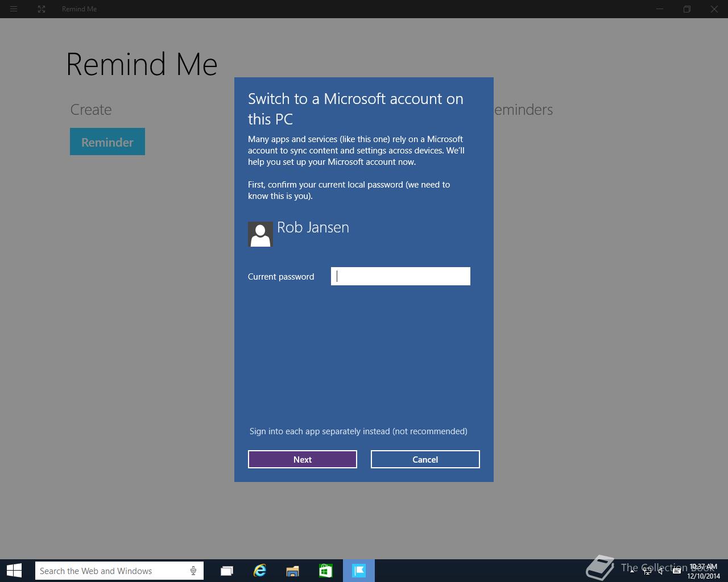This screenshot has width=728, height=582.
Task: Minimize the Remind Me window
Action: click(x=660, y=9)
